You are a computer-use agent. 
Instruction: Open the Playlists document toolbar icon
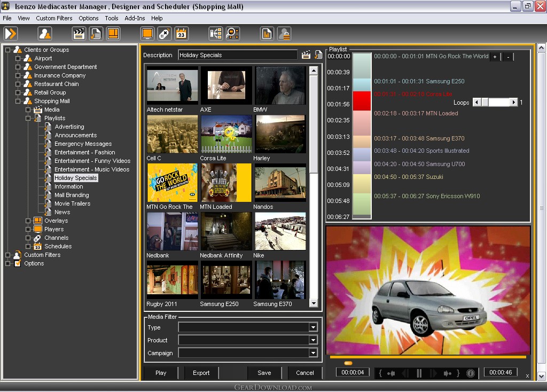pos(96,34)
